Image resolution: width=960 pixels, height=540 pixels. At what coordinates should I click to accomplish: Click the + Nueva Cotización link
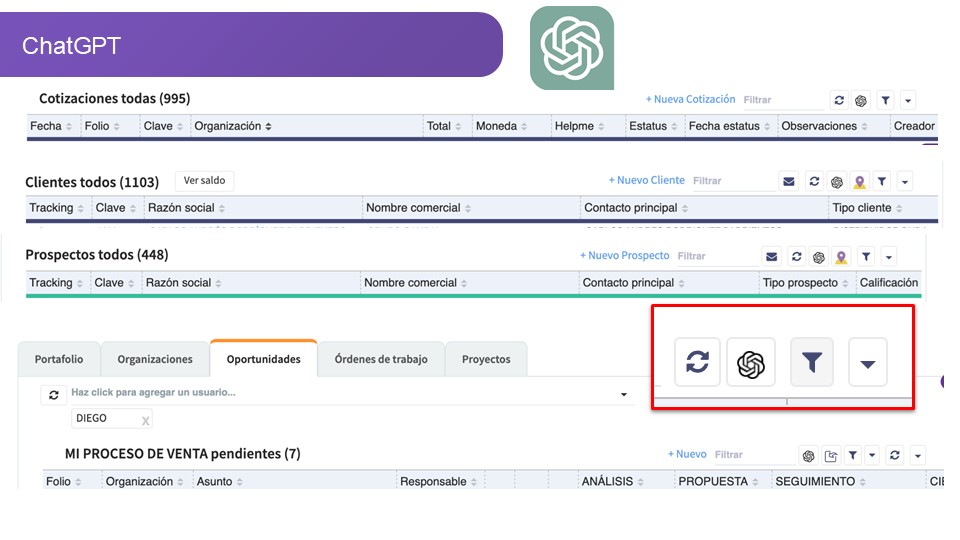tap(691, 99)
